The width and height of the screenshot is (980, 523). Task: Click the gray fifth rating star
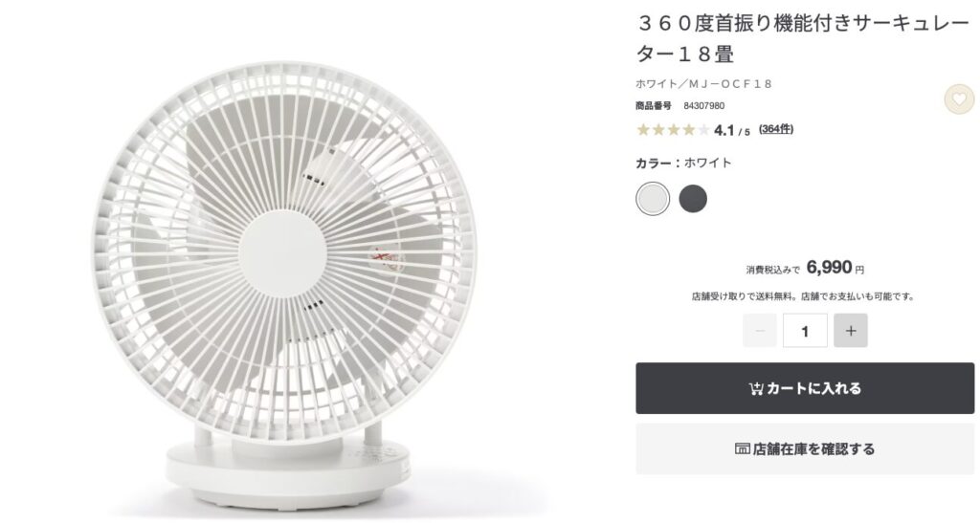[x=703, y=130]
